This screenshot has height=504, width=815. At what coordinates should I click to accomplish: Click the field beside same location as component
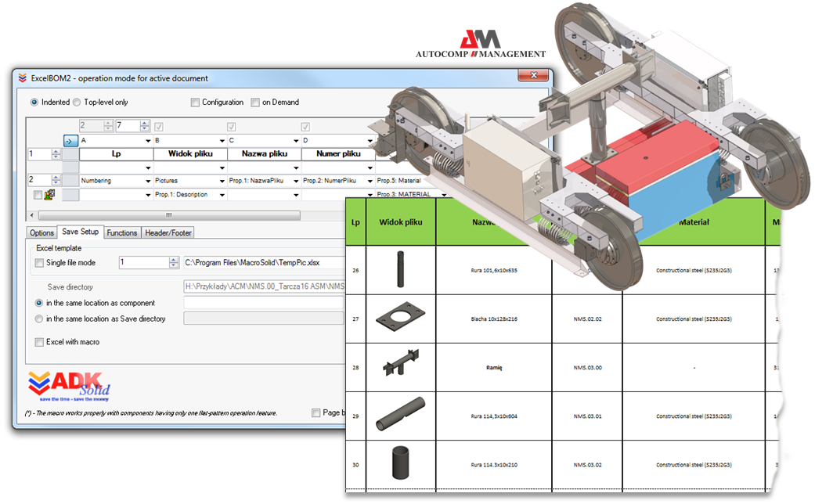point(265,303)
